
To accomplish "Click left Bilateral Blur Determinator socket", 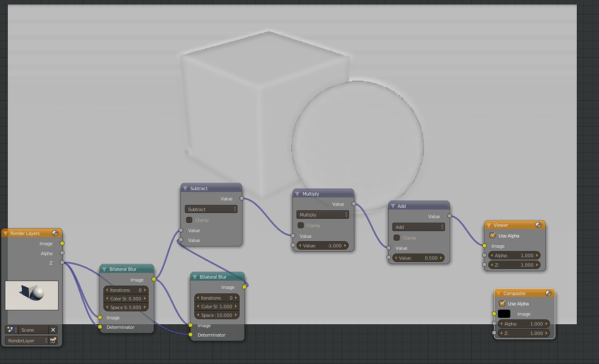I will tap(99, 327).
